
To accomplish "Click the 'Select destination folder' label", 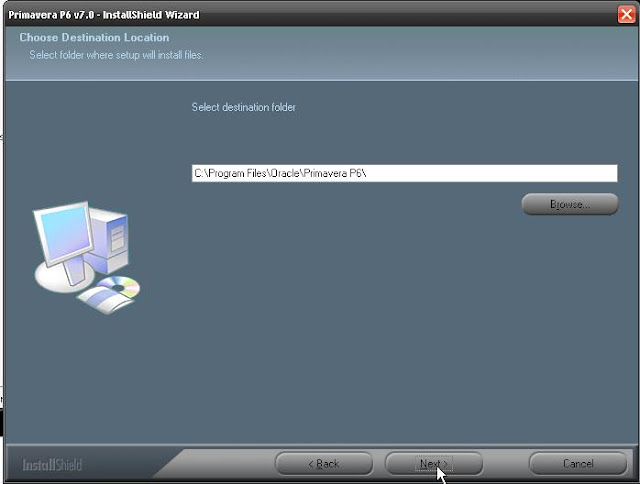I will (x=244, y=107).
